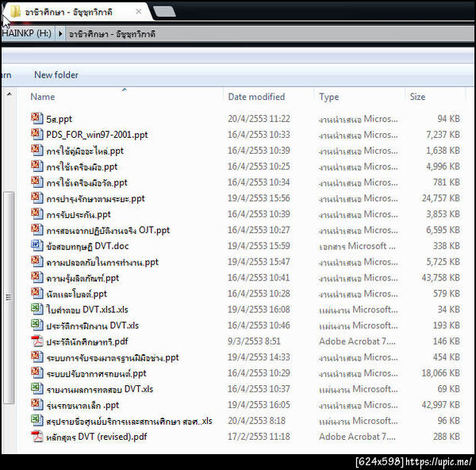Click date 20/4/2553 8:18
Viewport: 476px width, 470px height.
point(256,421)
